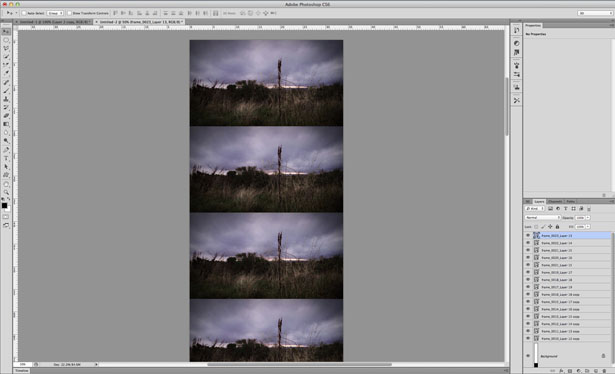The image size is (615, 374).
Task: Open the status bar info arrow menu
Action: (96, 364)
